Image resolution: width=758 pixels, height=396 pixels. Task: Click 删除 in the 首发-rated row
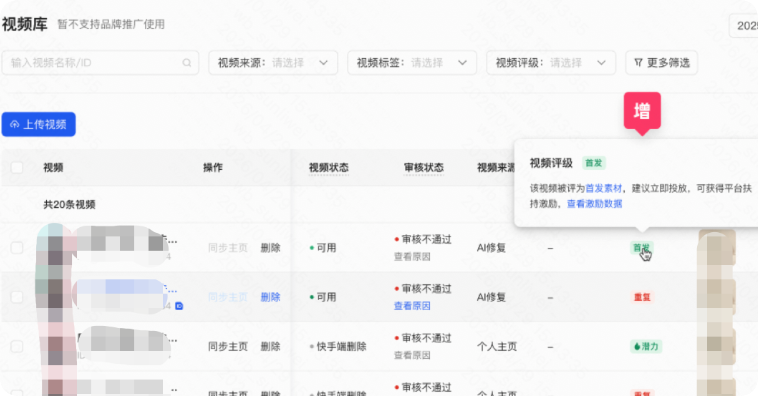270,248
